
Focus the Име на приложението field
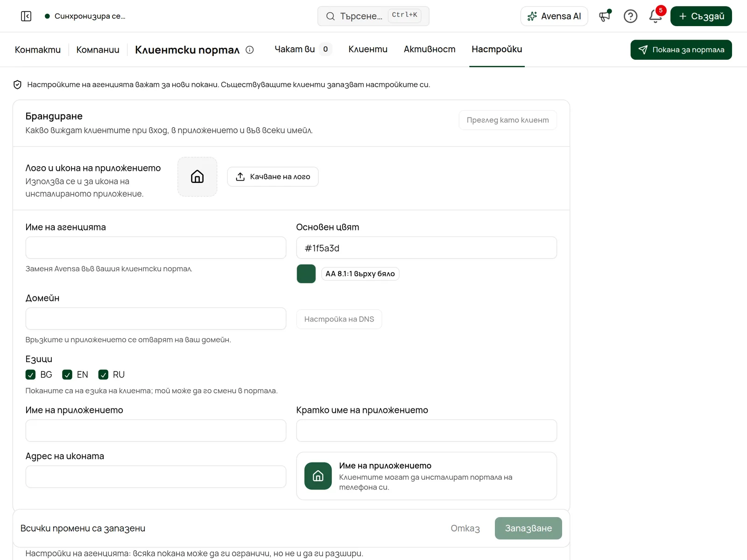(x=156, y=431)
